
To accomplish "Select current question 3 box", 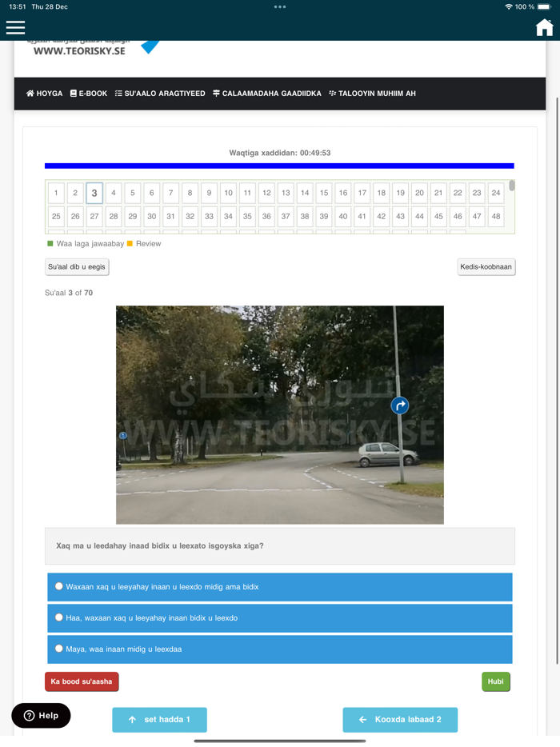I will (x=94, y=193).
